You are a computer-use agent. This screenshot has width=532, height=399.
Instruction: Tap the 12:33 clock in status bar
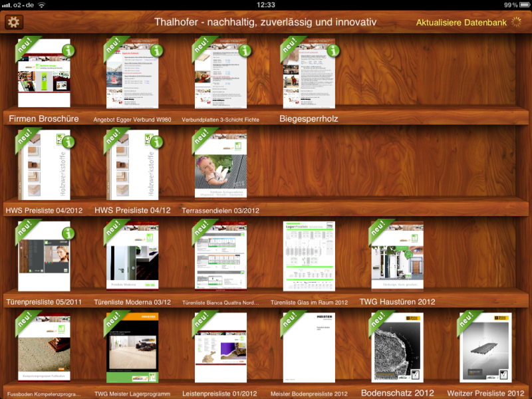pos(265,5)
